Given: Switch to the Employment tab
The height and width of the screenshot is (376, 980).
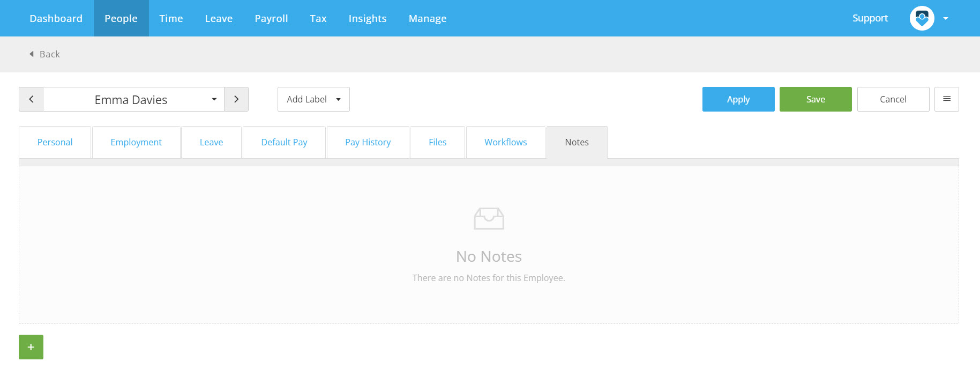Looking at the screenshot, I should point(136,142).
